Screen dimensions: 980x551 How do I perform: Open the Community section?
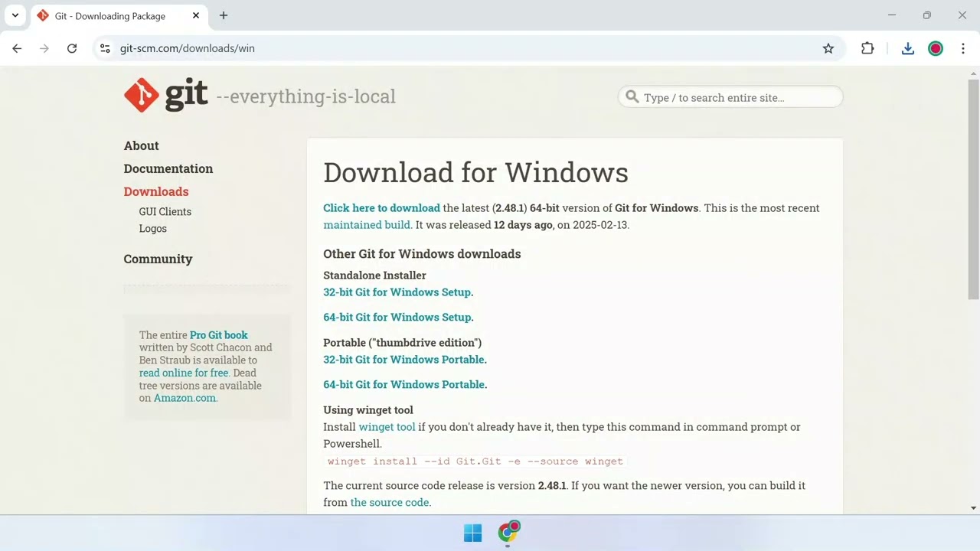point(158,259)
